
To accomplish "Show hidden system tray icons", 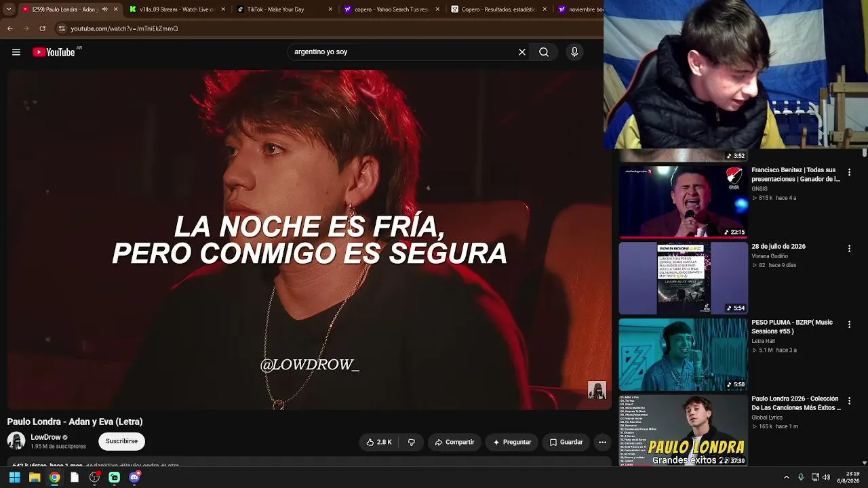I will pos(787,477).
